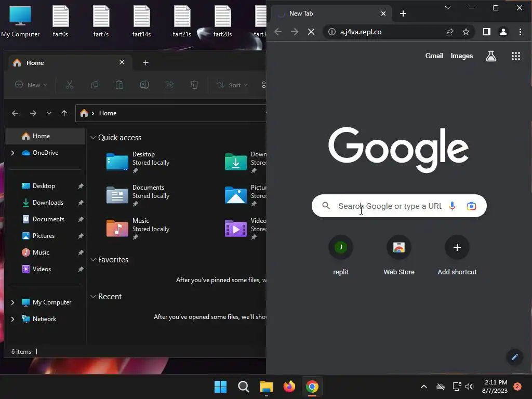Go up one folder level in File Explorer

point(64,113)
